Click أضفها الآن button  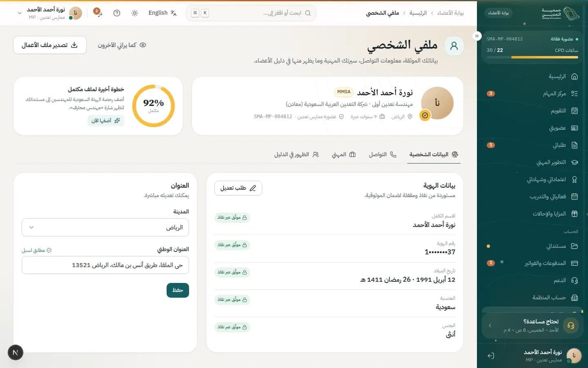pos(105,121)
